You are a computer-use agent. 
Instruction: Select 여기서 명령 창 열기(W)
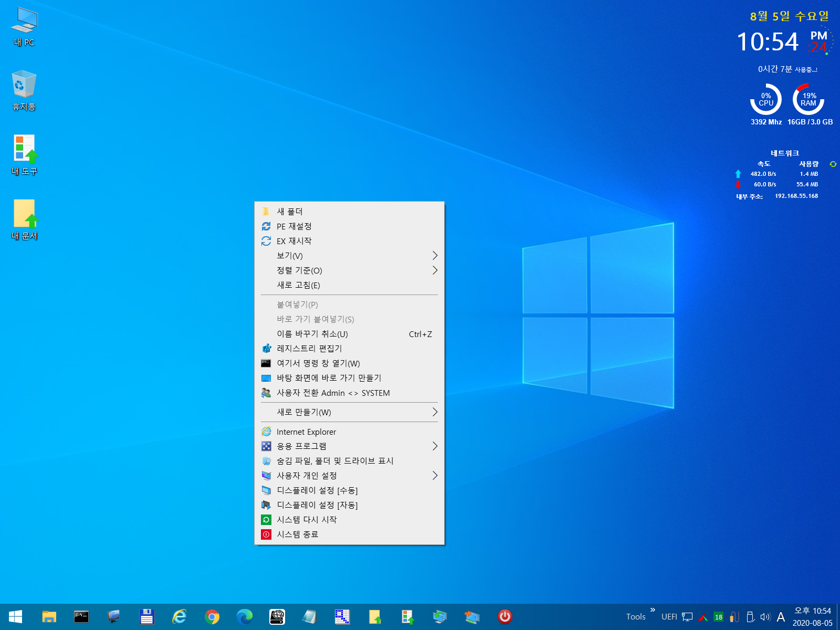[350, 363]
